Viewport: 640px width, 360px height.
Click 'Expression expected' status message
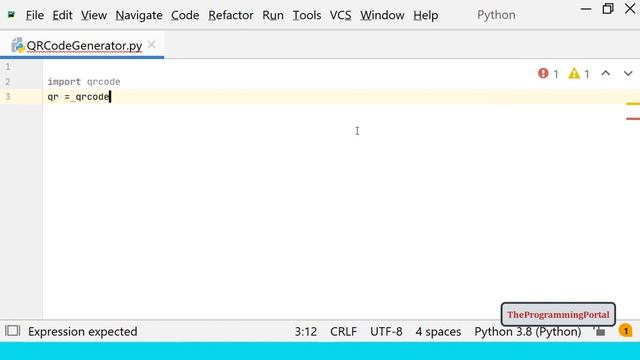82,331
